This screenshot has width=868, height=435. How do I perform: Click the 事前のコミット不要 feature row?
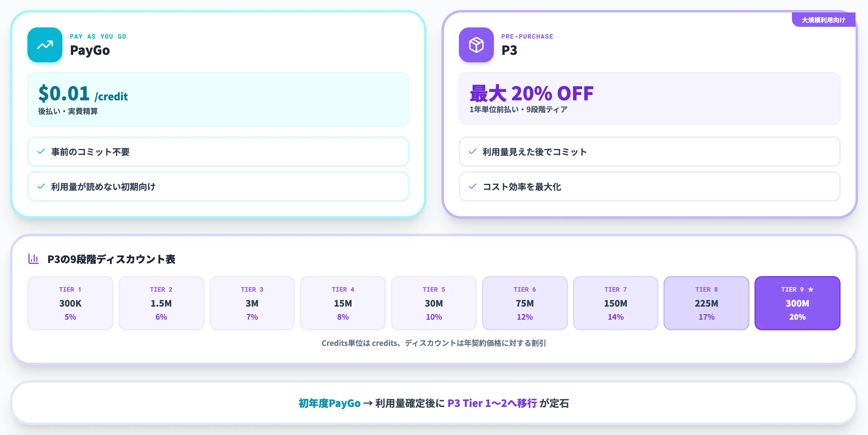(x=218, y=151)
